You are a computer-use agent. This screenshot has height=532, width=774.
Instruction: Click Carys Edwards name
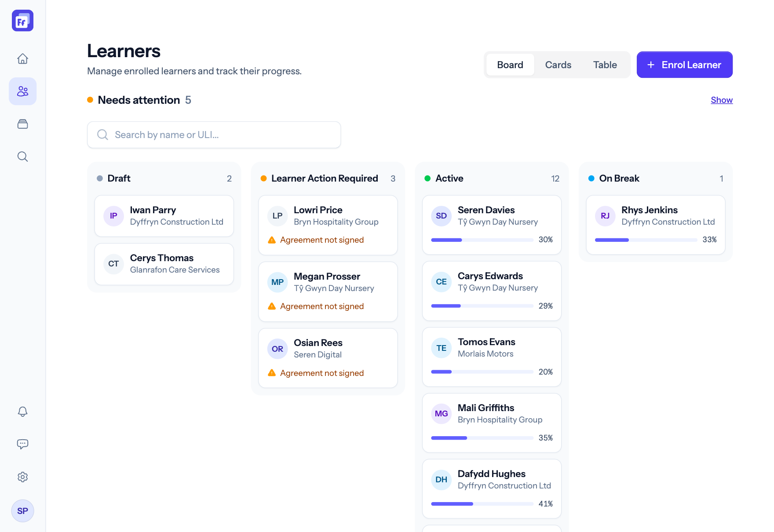point(490,276)
